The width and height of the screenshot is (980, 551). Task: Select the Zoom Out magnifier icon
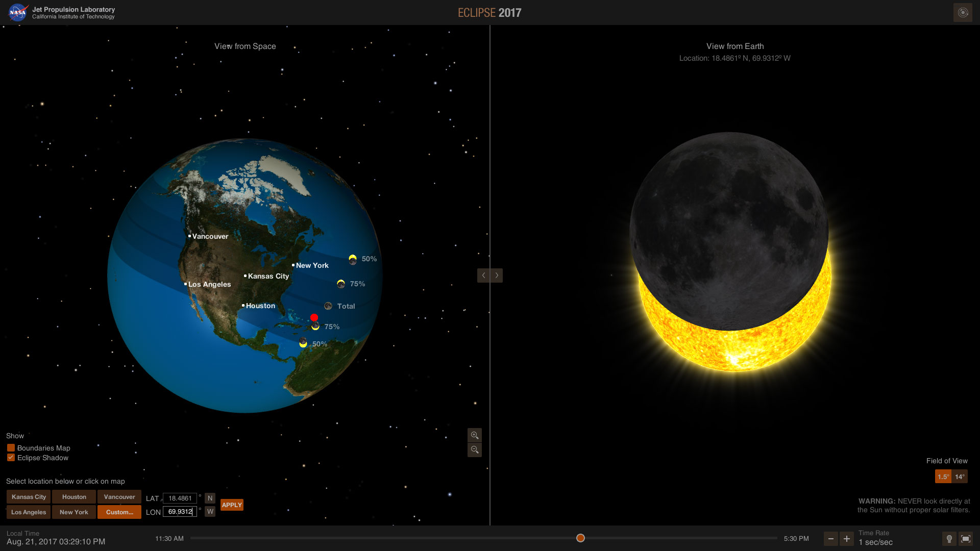coord(474,450)
